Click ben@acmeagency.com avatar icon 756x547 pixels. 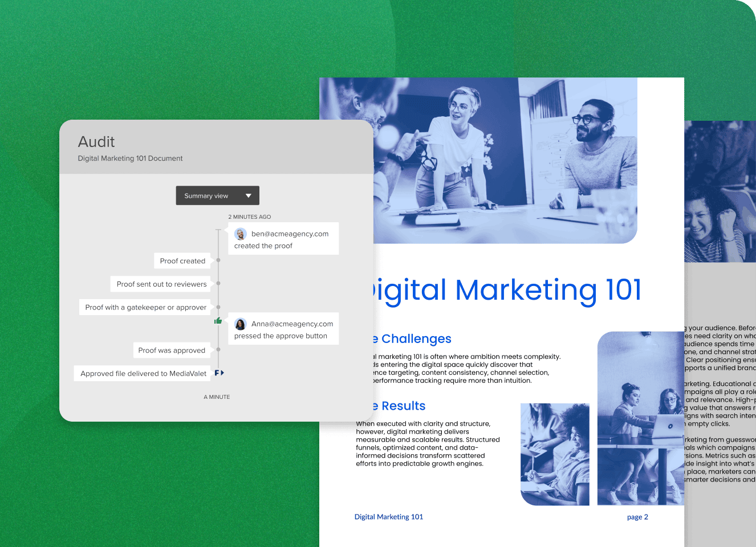pyautogui.click(x=241, y=234)
